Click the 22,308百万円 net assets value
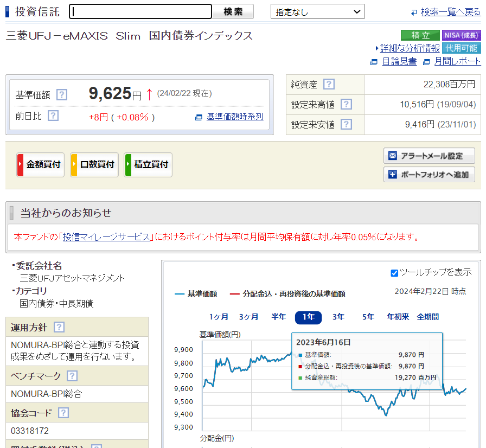Viewport: 486px width, 448px height. click(449, 84)
